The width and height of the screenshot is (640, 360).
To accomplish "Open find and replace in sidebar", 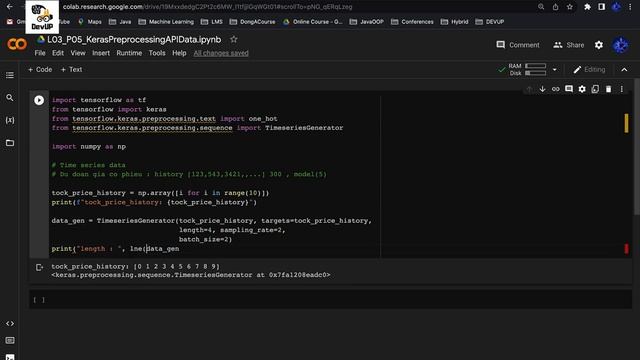I will click(x=10, y=98).
